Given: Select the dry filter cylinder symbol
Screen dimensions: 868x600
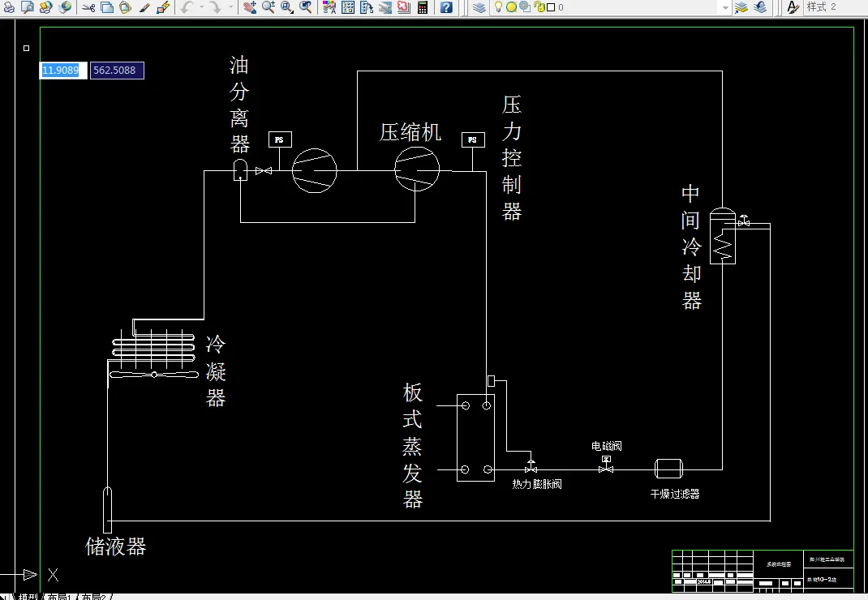Looking at the screenshot, I should pos(668,469).
